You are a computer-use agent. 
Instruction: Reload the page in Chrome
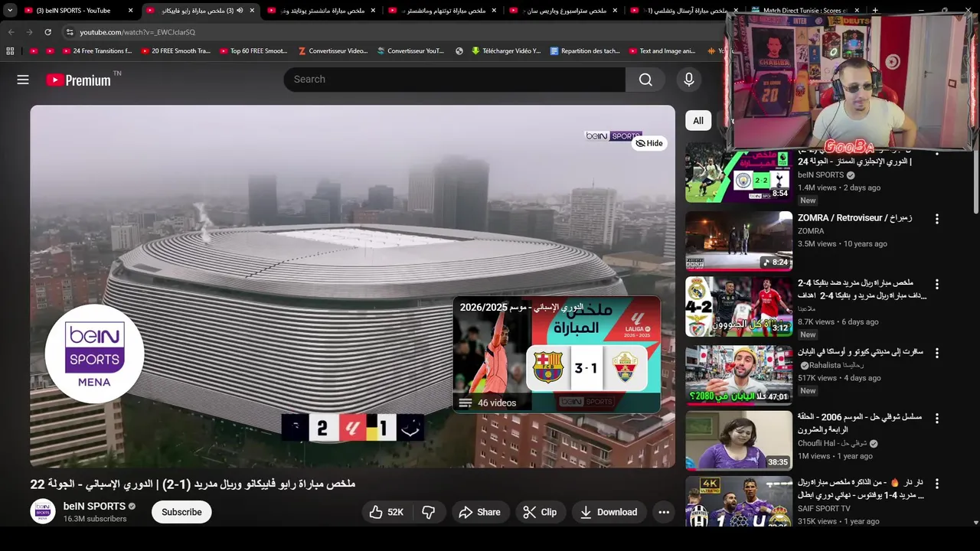pyautogui.click(x=47, y=32)
